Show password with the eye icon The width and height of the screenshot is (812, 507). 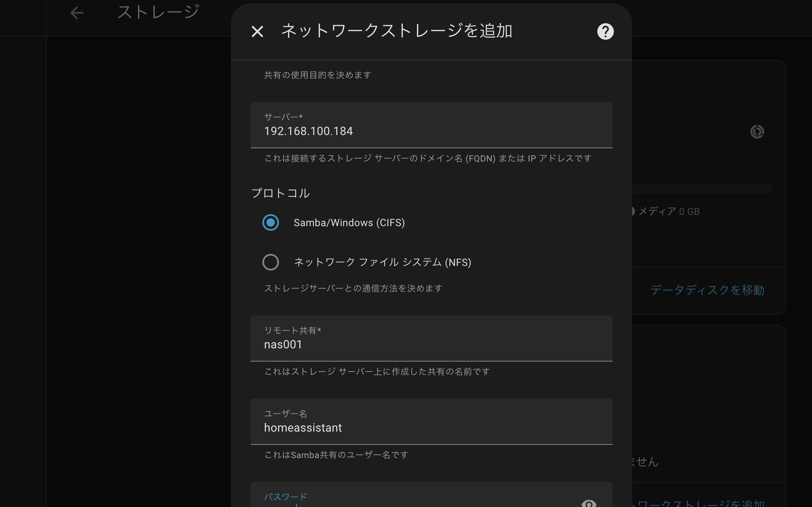(589, 503)
